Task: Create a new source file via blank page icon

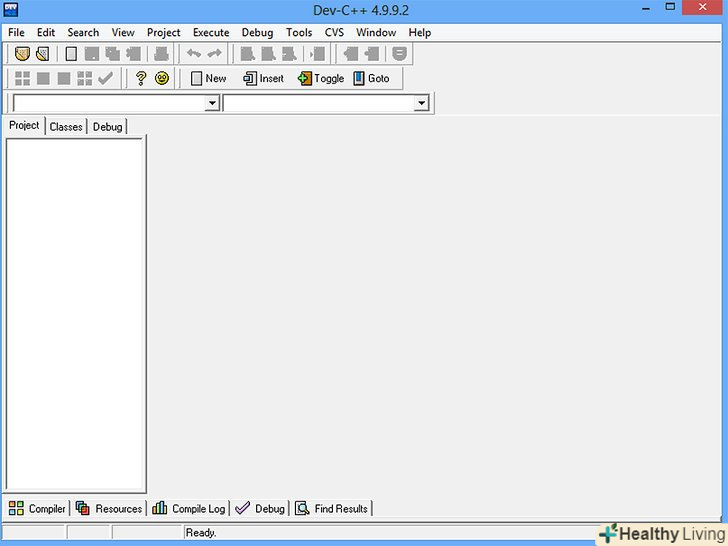Action: point(71,54)
